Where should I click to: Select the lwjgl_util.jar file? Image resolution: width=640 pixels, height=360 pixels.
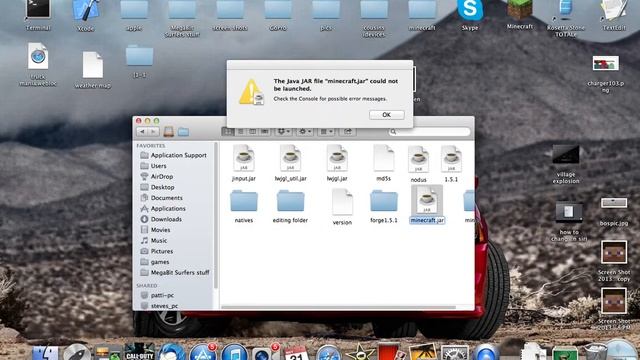click(290, 163)
